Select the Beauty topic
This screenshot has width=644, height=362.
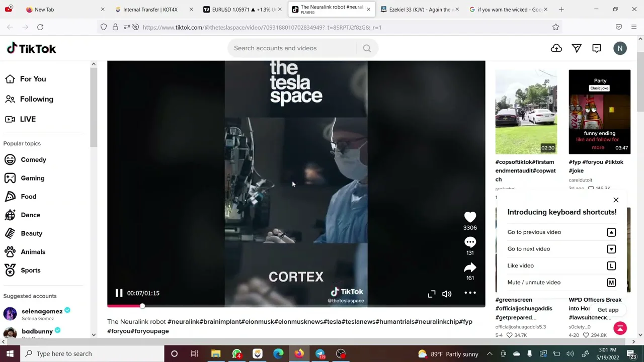click(x=23, y=233)
